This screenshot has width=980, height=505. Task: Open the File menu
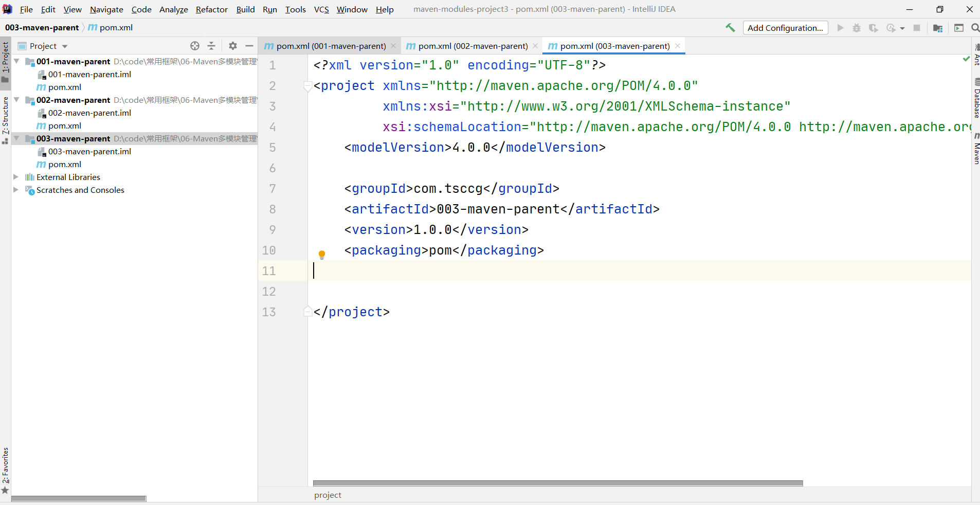(26, 9)
